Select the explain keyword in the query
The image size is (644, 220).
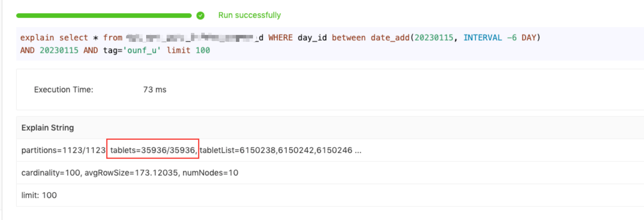pyautogui.click(x=37, y=37)
